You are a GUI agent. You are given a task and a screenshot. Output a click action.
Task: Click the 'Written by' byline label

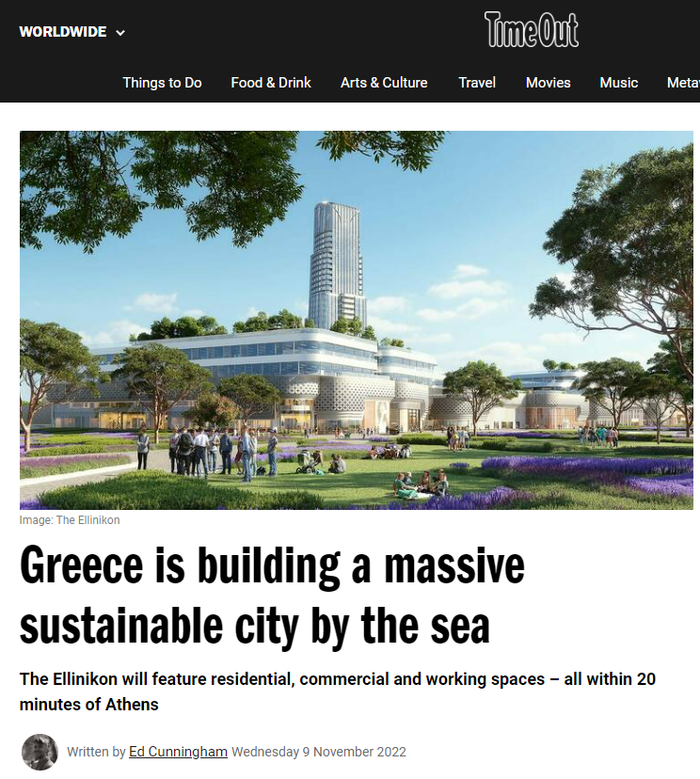pyautogui.click(x=96, y=753)
